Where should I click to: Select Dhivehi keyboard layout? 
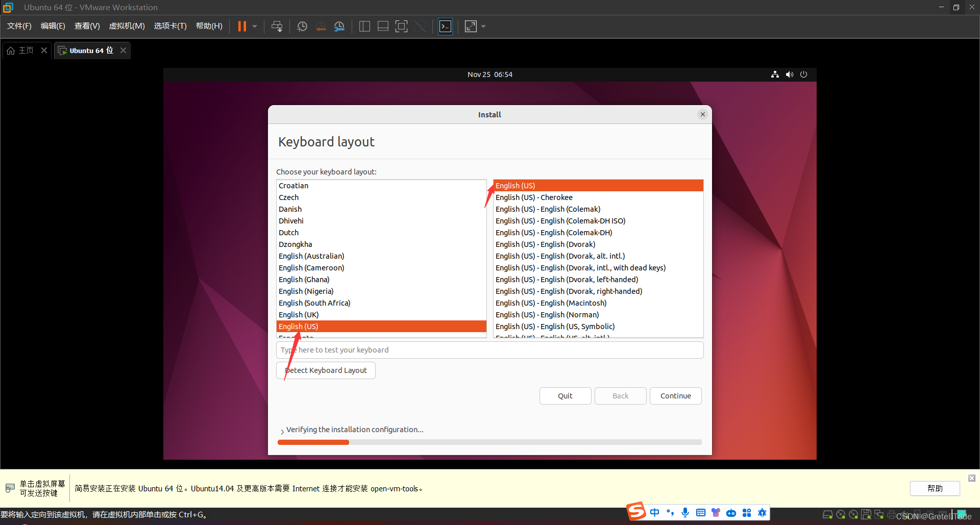coord(381,221)
